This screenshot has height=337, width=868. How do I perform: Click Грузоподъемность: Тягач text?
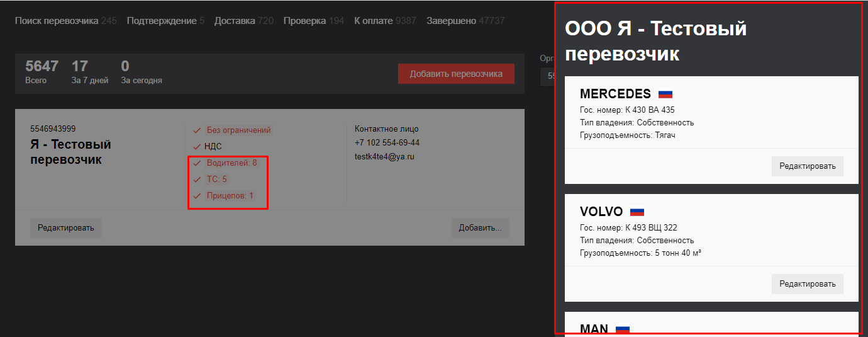(628, 135)
